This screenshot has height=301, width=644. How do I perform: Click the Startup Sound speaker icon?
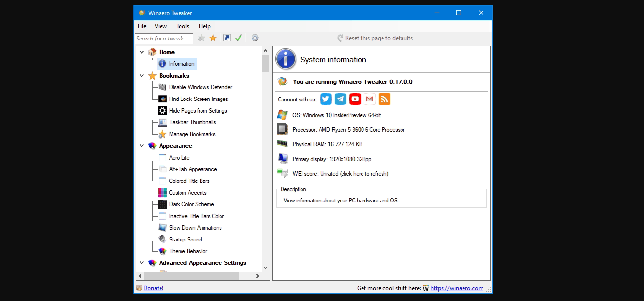pos(162,240)
